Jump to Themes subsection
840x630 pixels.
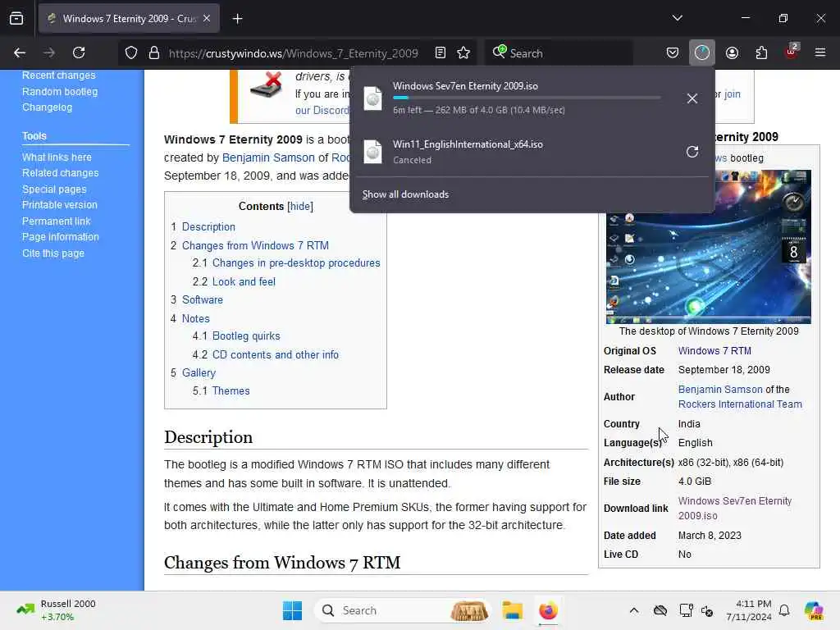point(231,391)
